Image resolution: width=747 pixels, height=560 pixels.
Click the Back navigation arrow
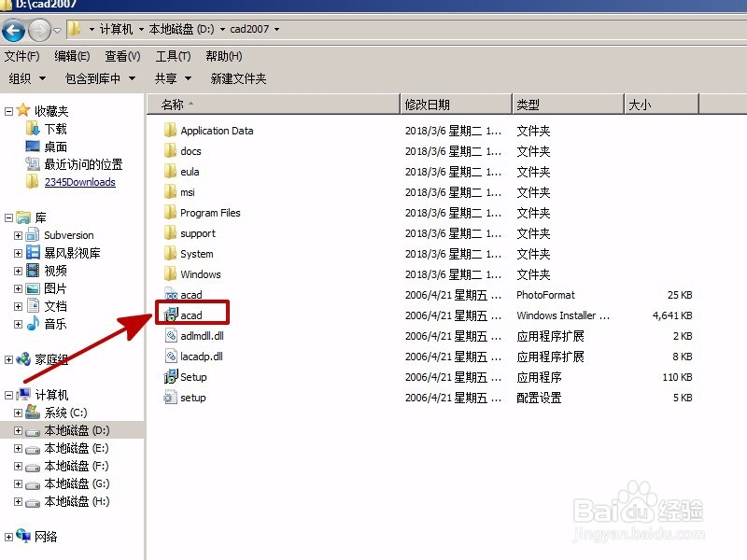click(13, 31)
